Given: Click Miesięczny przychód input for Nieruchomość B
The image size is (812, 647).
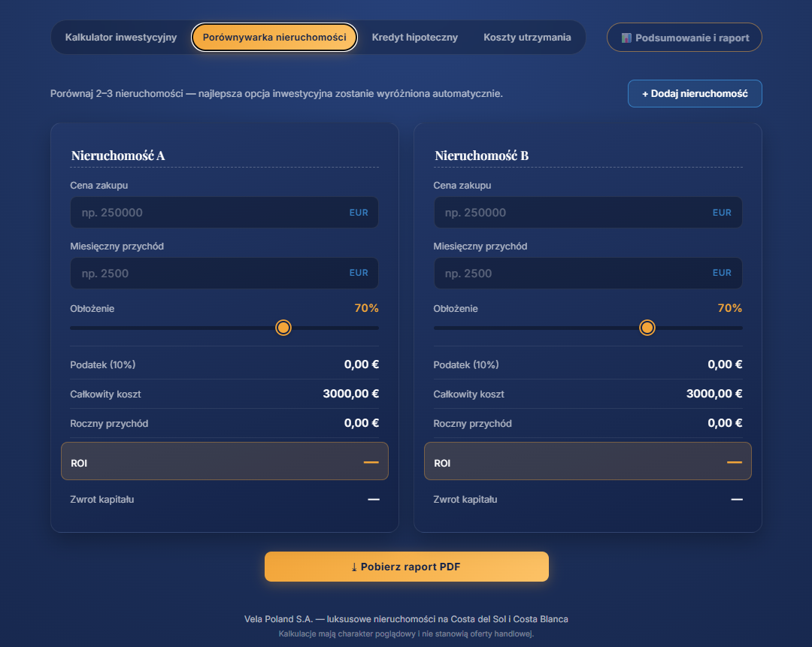Looking at the screenshot, I should click(588, 274).
